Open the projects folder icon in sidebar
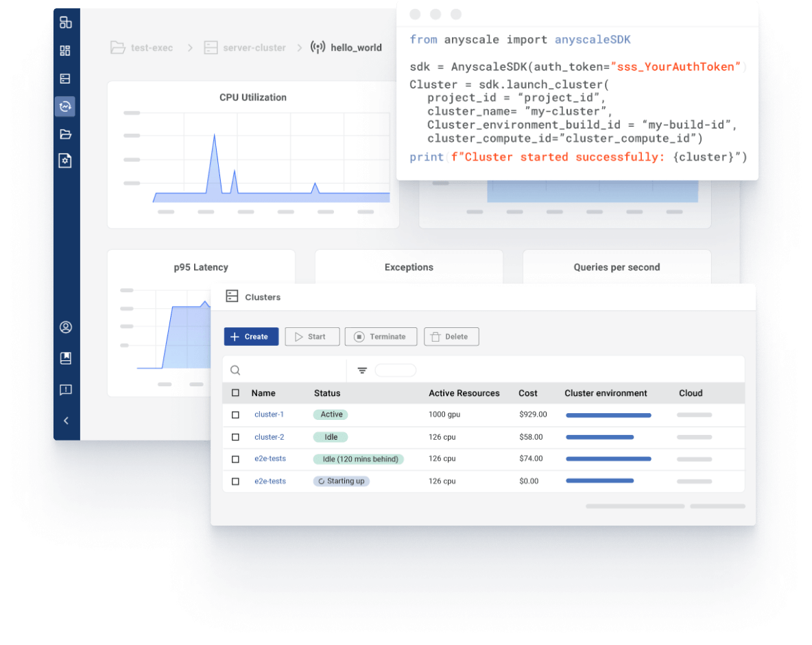The image size is (812, 645). pos(65,134)
